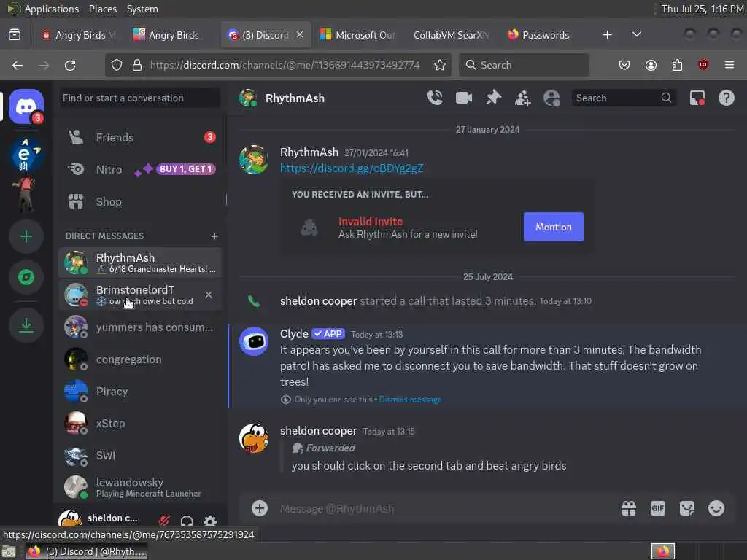747x560 pixels.
Task: Click RhythmAsh username on 27/01/2024 message
Action: 309,152
